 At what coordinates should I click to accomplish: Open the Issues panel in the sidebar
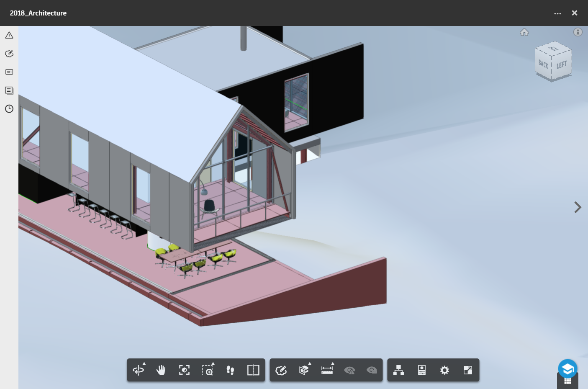click(9, 35)
